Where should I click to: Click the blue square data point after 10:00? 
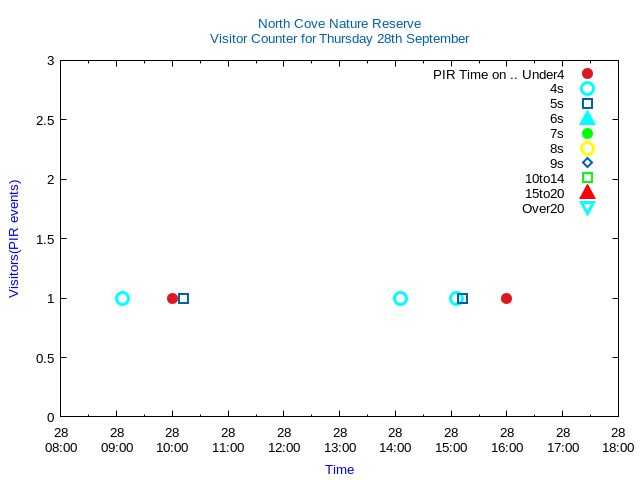tap(184, 298)
